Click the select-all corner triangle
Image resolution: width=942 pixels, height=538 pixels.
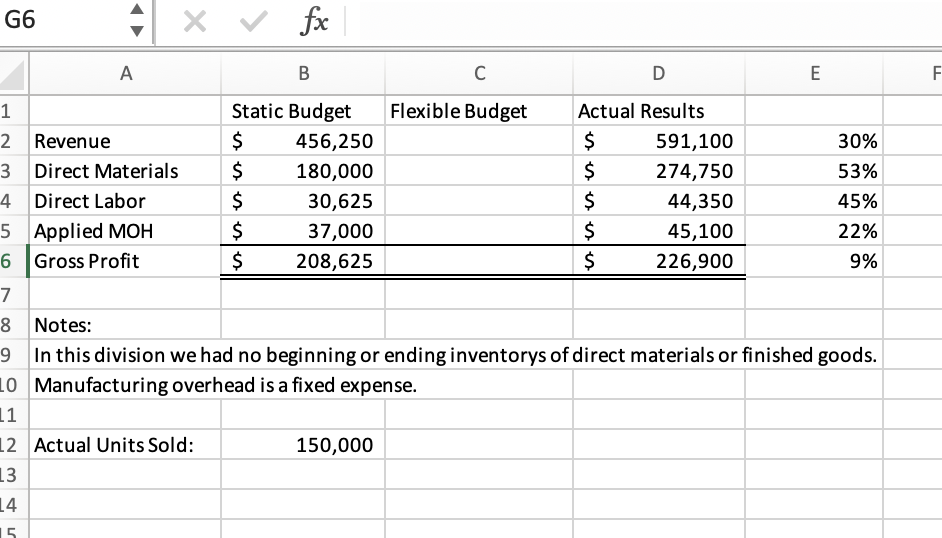coord(13,74)
